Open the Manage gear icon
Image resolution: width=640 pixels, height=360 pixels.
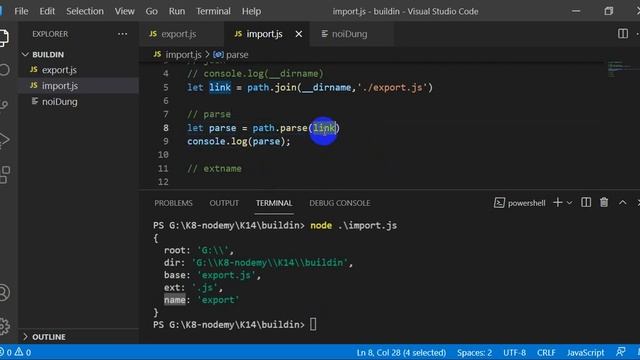[4, 326]
